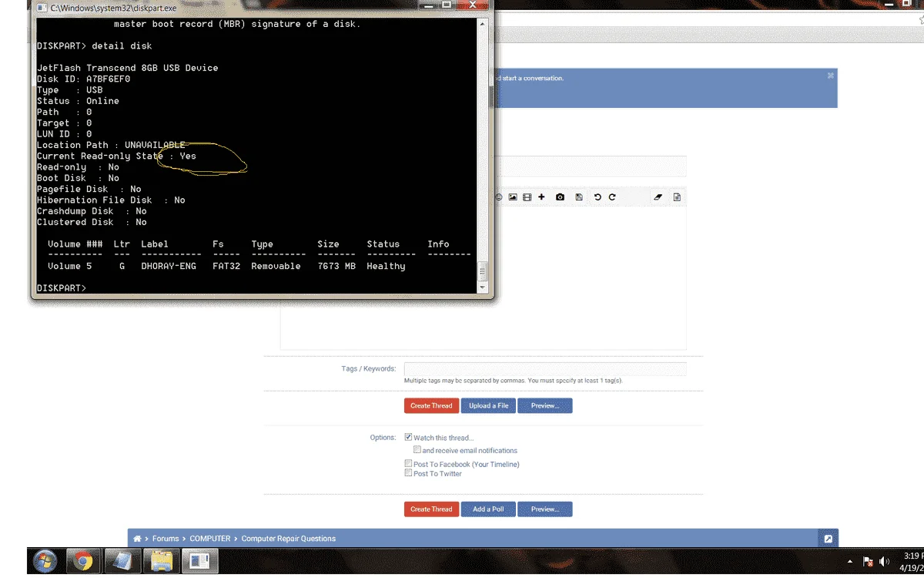
Task: Click Add a Poll button
Action: [488, 509]
